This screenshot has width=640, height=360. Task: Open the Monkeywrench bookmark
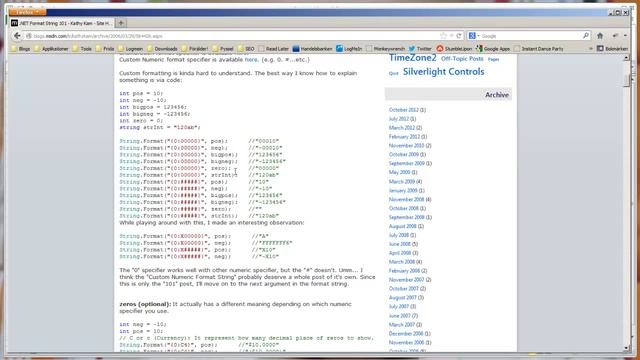[385, 49]
